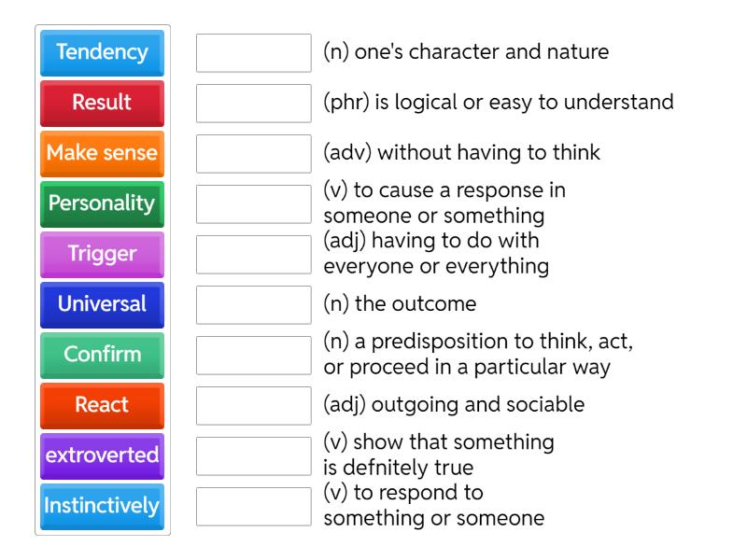
Task: Select the Trigger word tile
Action: click(101, 255)
